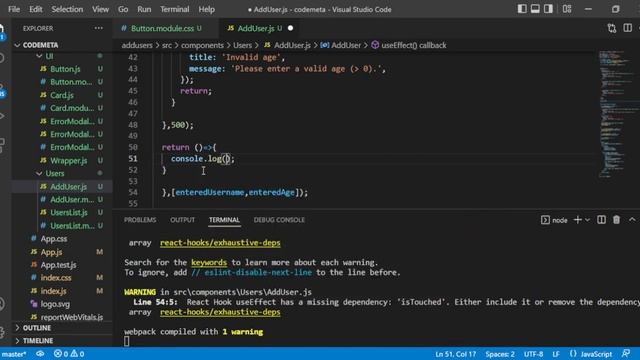Click node terminal shell icon
The image size is (640, 360).
pyautogui.click(x=545, y=220)
